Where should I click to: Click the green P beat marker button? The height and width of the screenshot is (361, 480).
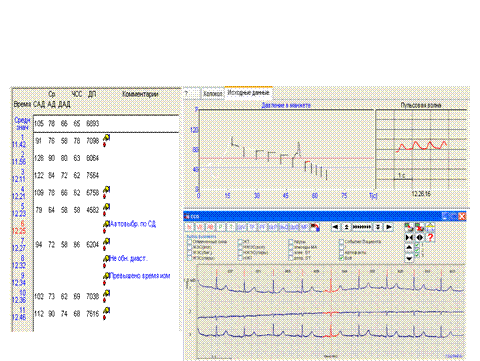(x=221, y=227)
